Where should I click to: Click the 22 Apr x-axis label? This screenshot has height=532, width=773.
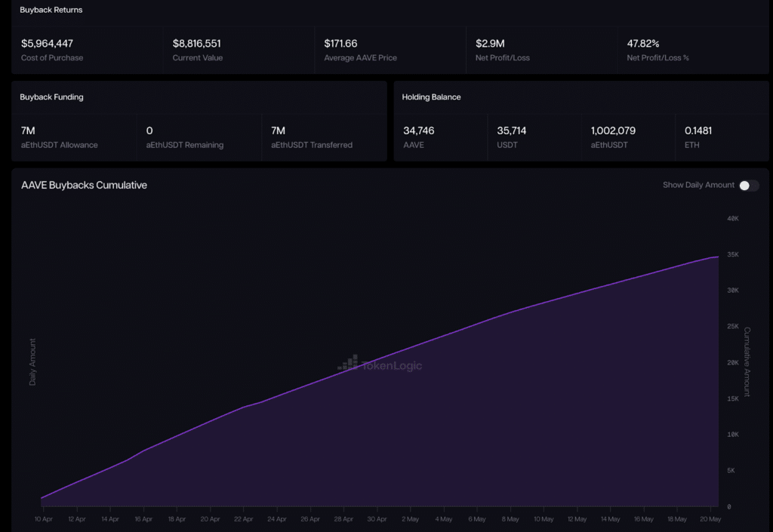coord(244,519)
